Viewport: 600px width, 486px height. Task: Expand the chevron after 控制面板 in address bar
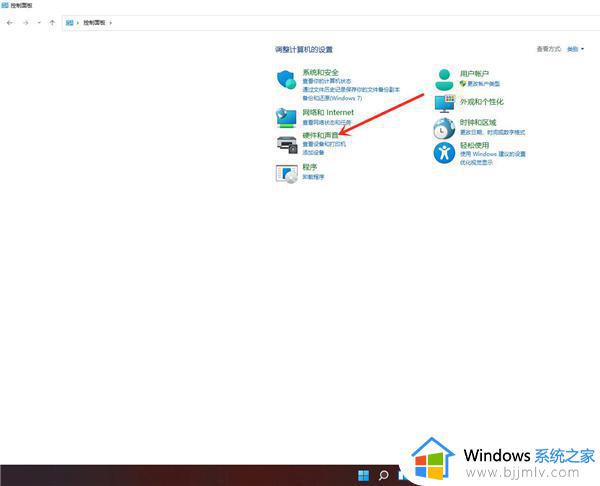click(x=111, y=21)
